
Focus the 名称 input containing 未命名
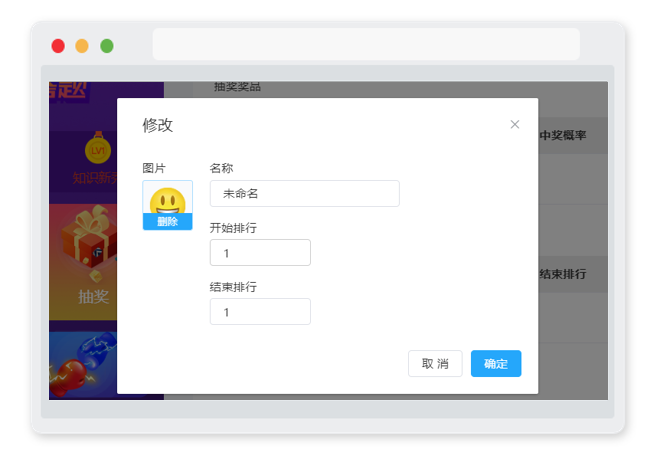tap(304, 194)
